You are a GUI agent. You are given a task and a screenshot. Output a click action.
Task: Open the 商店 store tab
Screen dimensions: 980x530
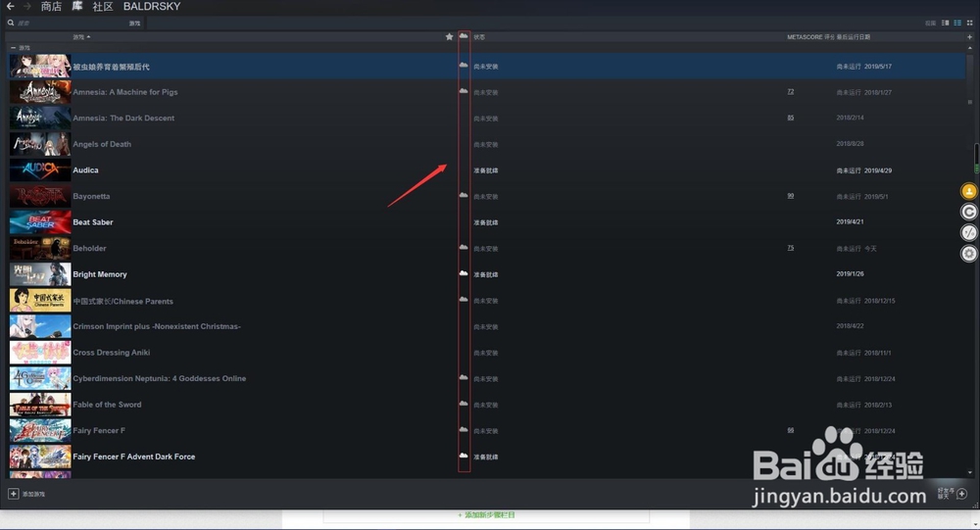(x=51, y=6)
